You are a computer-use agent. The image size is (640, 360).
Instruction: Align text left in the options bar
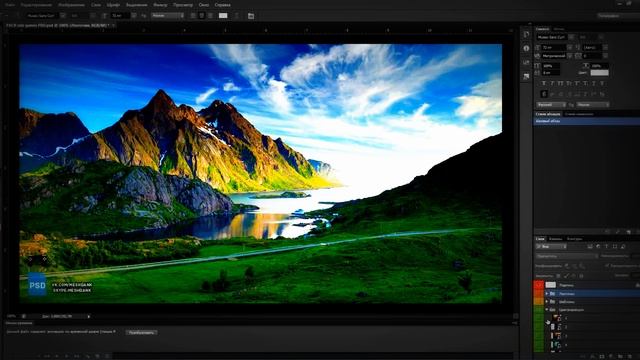193,16
